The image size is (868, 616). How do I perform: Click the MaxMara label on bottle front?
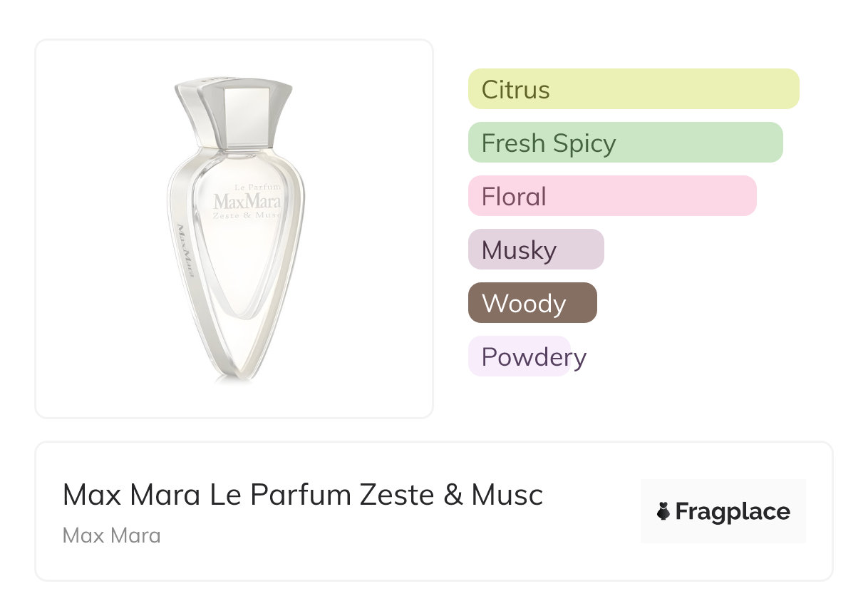247,201
